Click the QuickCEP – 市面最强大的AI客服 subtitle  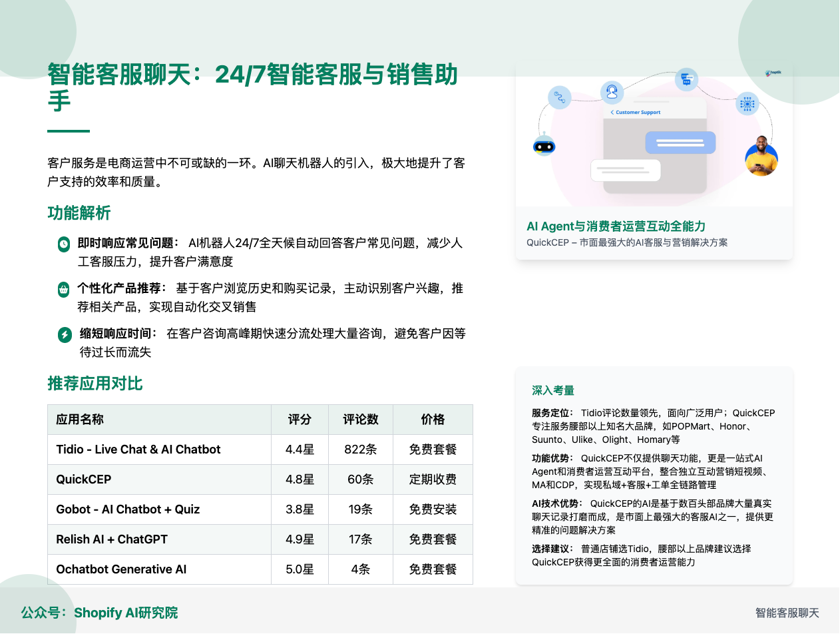pos(627,242)
